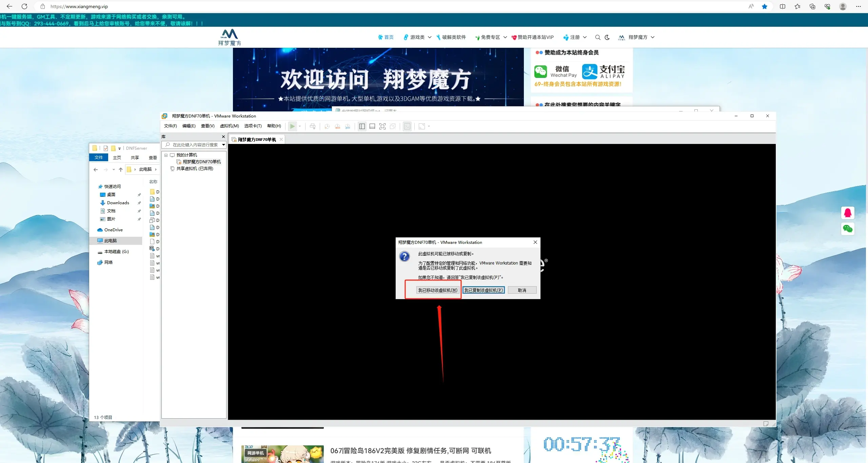Click the revert to snapshot icon
Image resolution: width=868 pixels, height=463 pixels.
(x=337, y=126)
